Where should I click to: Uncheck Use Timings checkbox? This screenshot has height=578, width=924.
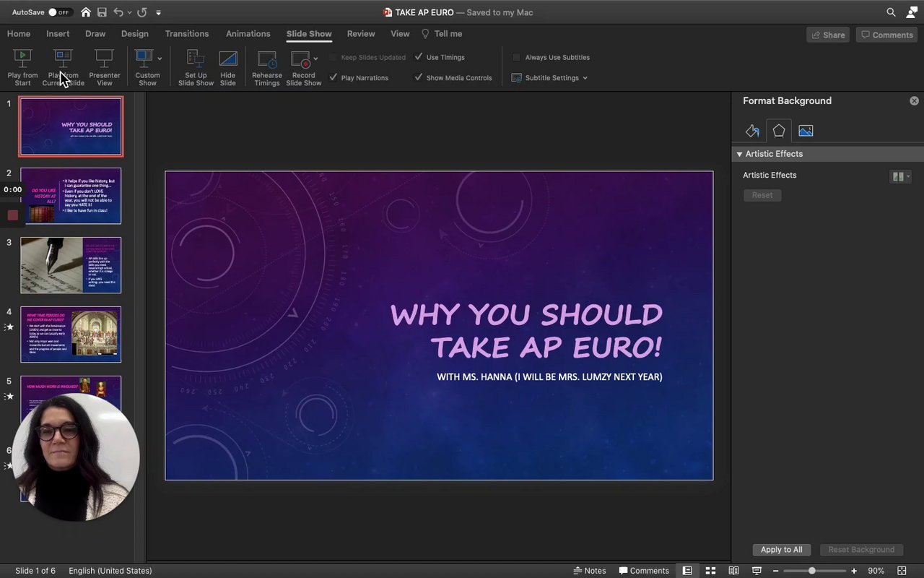pyautogui.click(x=419, y=57)
